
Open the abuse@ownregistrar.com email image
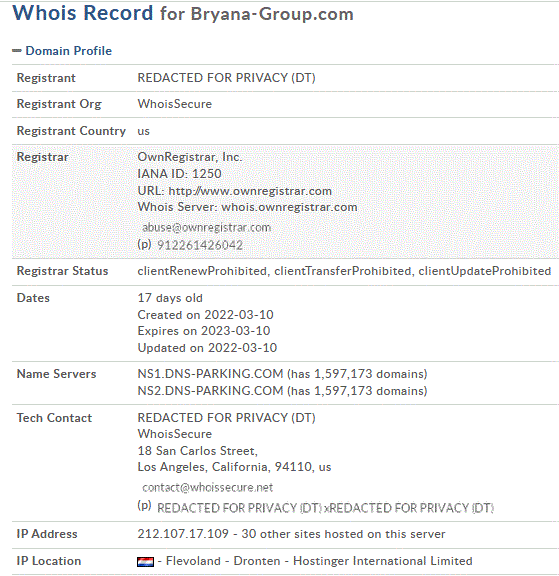point(206,228)
